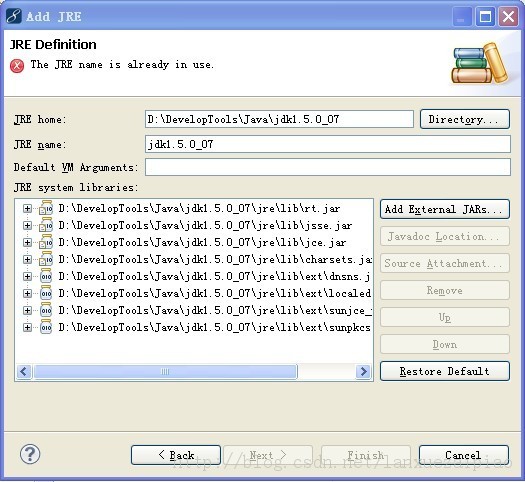Click the horizontal scrollbar left arrow
Image resolution: width=525 pixels, height=482 pixels.
[x=24, y=371]
